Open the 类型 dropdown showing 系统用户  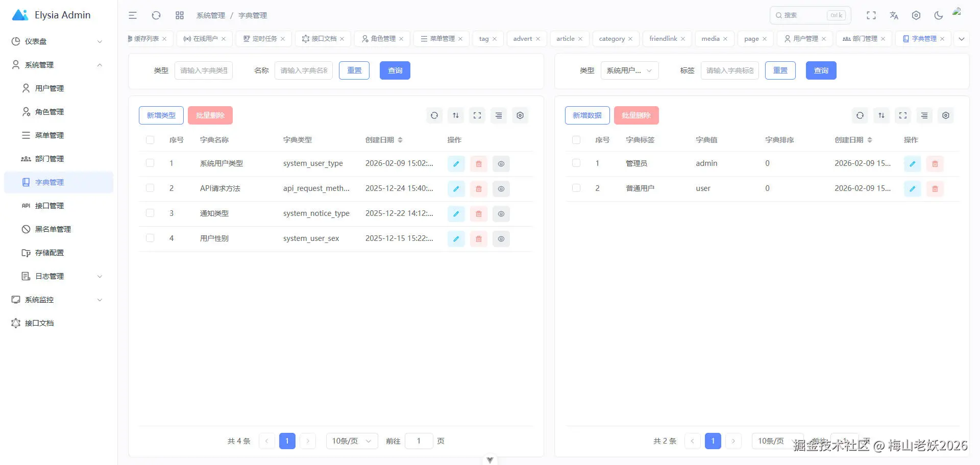[629, 70]
